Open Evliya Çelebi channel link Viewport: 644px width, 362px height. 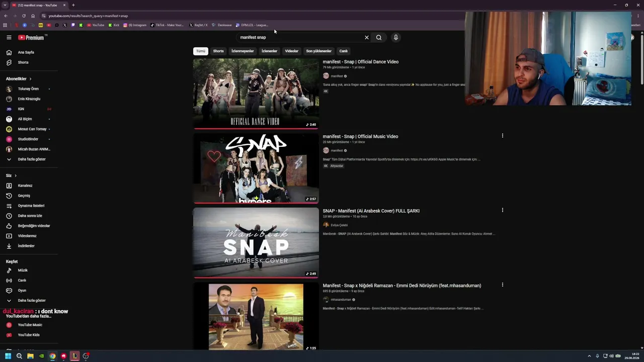339,225
